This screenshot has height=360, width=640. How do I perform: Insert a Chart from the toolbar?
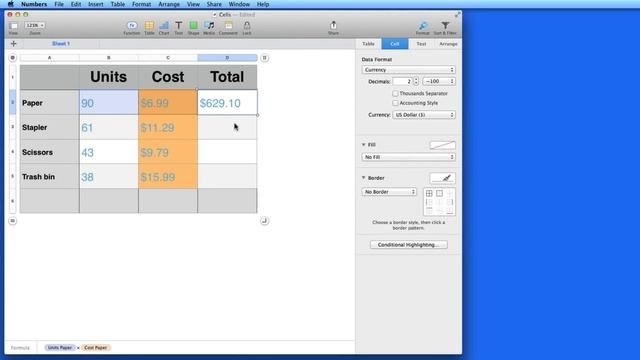coord(164,28)
